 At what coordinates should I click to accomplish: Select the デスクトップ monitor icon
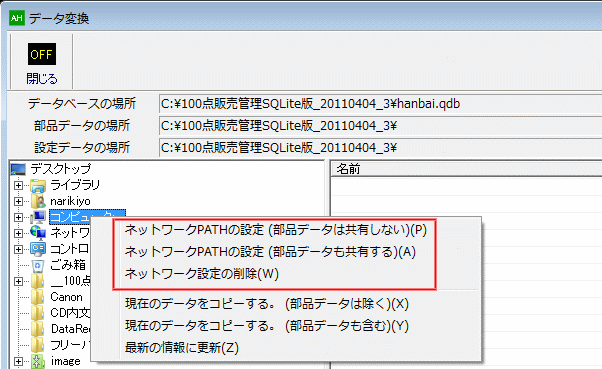click(18, 169)
